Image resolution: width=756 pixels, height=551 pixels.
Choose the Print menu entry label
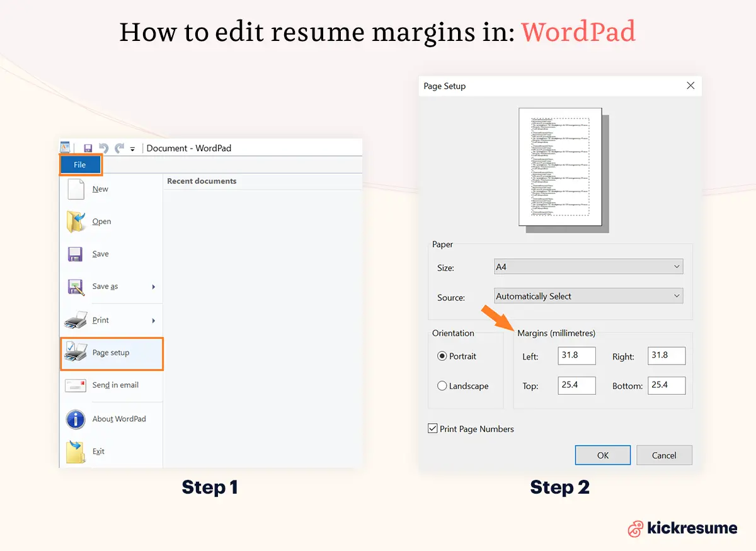[101, 320]
